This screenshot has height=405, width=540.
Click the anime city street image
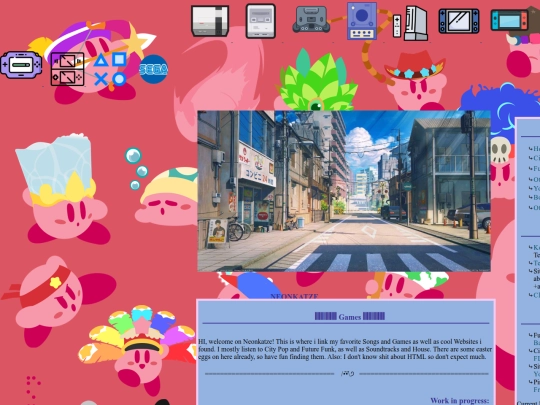tap(344, 191)
